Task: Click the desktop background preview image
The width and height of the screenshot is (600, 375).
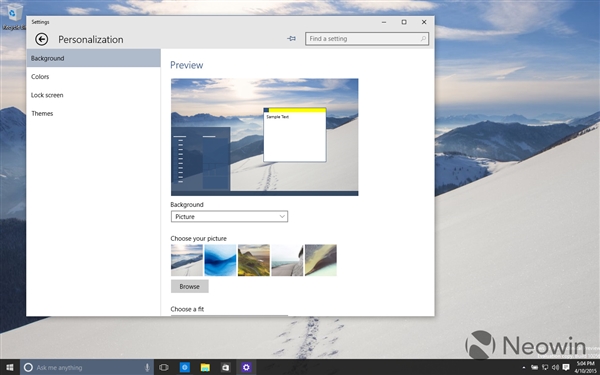Action: [x=264, y=137]
